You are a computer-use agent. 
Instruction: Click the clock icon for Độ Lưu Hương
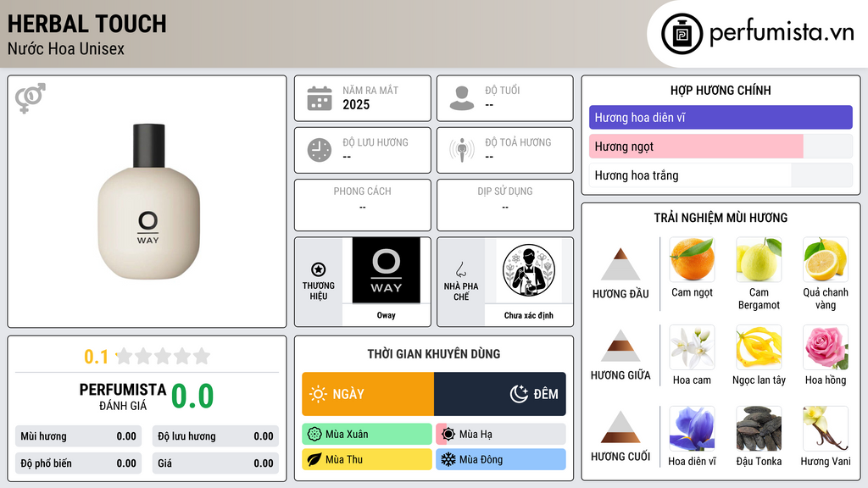click(320, 150)
